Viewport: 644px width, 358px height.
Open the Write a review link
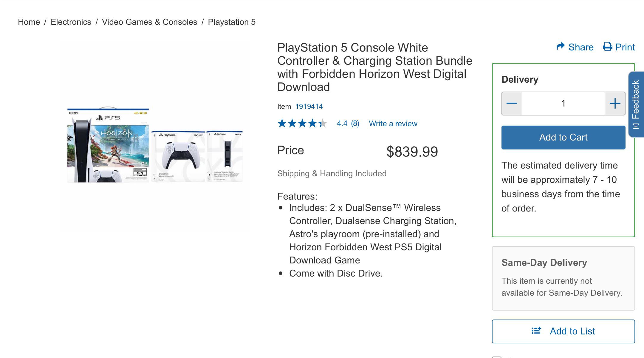pyautogui.click(x=393, y=123)
